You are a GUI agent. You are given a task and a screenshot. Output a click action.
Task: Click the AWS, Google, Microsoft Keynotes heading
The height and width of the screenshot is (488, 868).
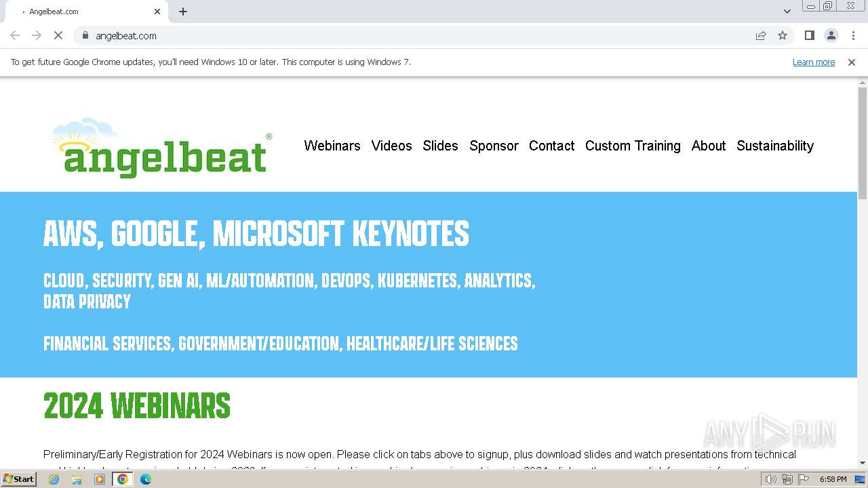256,234
